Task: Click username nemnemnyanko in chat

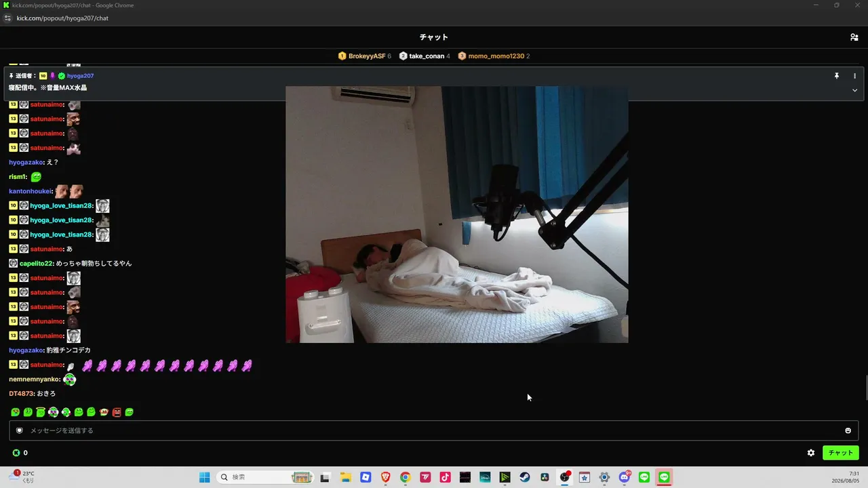Action: 35,380
